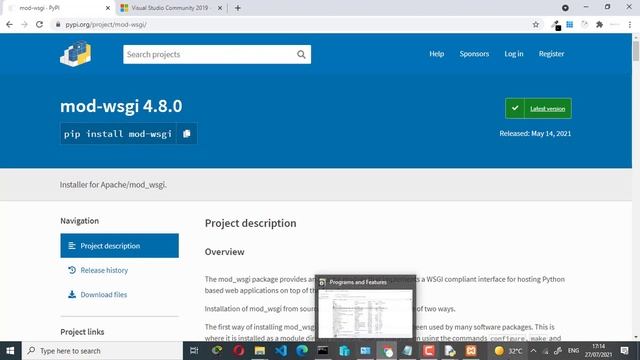
Task: Click the PyPI logo
Action: click(x=76, y=53)
